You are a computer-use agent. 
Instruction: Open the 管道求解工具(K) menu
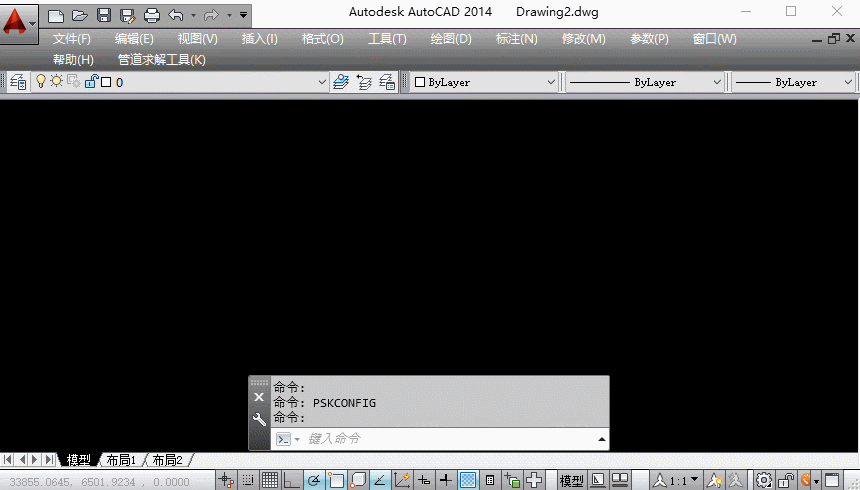[x=161, y=59]
